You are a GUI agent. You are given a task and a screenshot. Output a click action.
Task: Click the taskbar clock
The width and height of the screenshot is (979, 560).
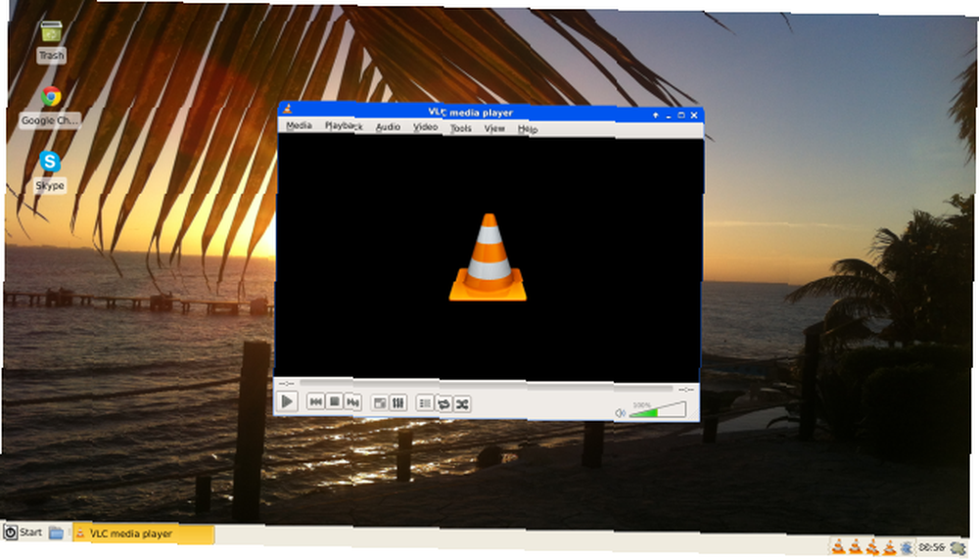click(x=931, y=547)
